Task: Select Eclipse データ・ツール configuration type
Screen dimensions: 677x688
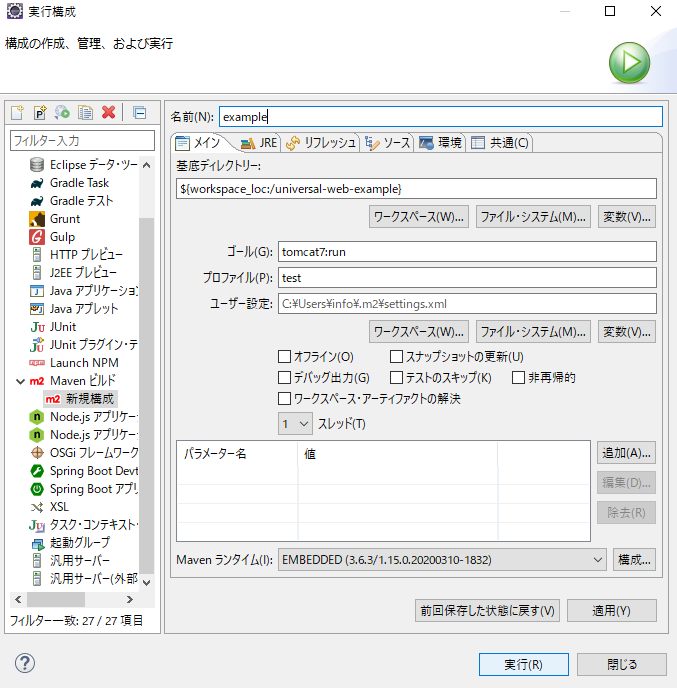Action: coord(83,165)
